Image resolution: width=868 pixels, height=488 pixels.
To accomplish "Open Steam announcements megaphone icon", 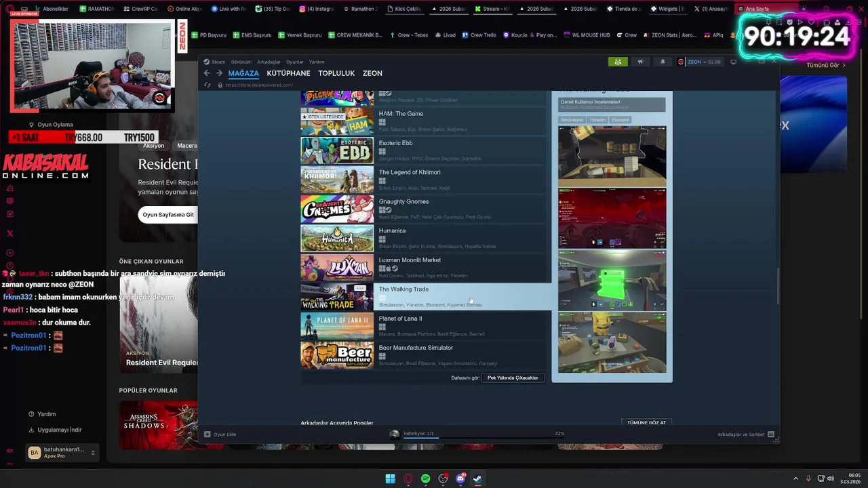I will [x=640, y=62].
